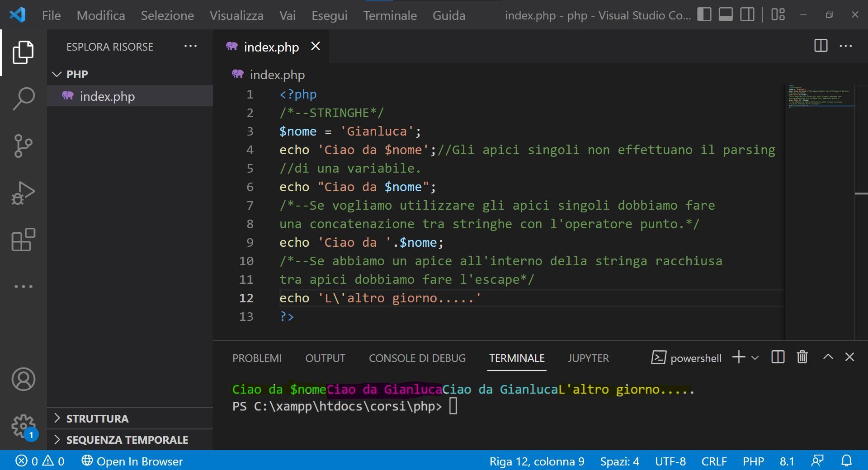Screen dimensions: 868x470
Task: Change end of line CRLF setting
Action: [x=714, y=461]
